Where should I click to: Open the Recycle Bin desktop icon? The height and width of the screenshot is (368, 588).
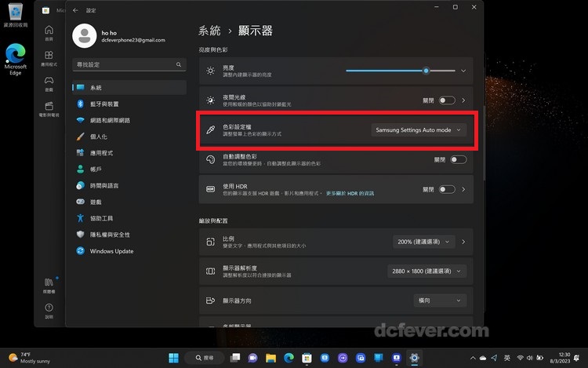pos(16,16)
